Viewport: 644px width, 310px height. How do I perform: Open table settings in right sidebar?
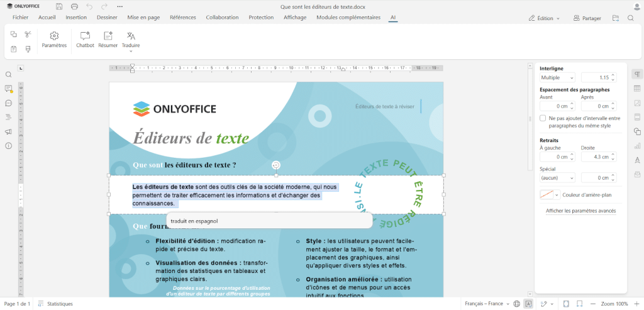[x=637, y=89]
